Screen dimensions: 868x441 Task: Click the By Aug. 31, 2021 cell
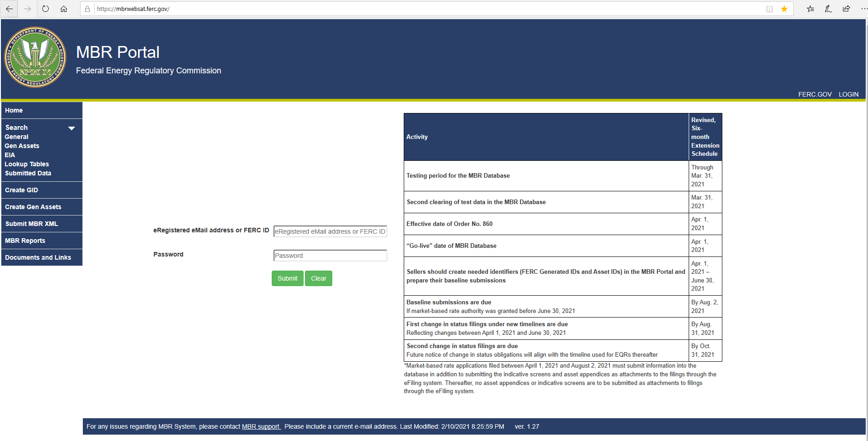(x=705, y=328)
